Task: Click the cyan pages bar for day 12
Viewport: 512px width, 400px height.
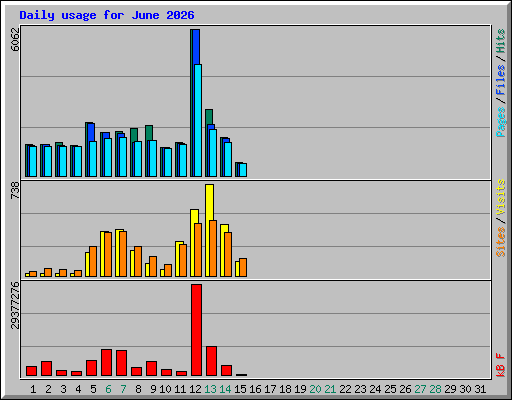Action: [x=198, y=120]
